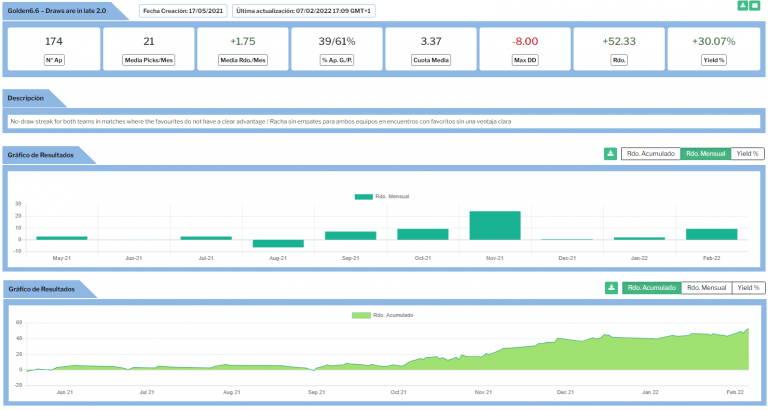This screenshot has width=768, height=410.
Task: Click the Nº Ap label button
Action: pos(54,62)
